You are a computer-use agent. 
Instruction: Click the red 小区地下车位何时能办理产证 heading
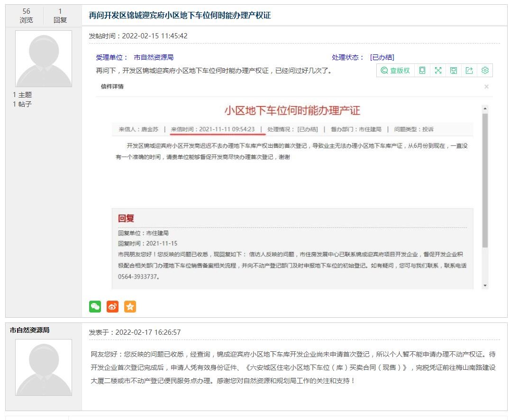292,111
